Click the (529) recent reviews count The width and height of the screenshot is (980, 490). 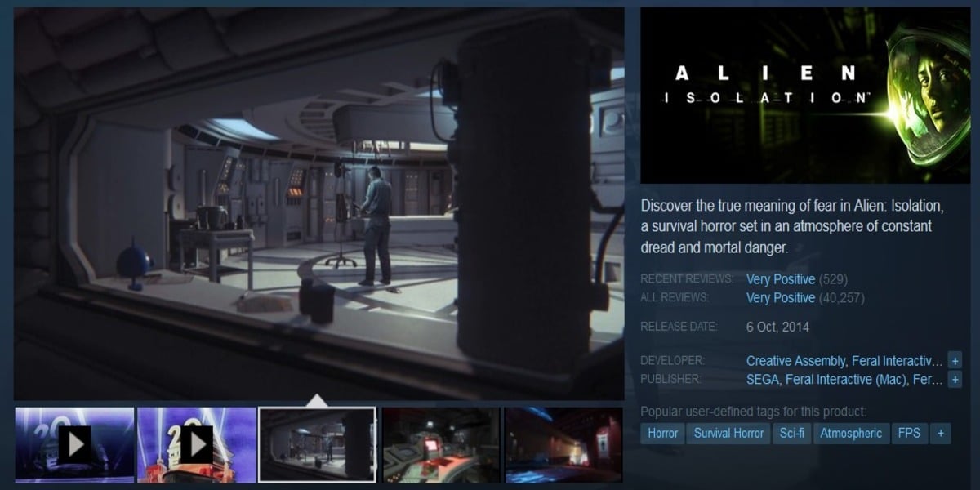834,279
